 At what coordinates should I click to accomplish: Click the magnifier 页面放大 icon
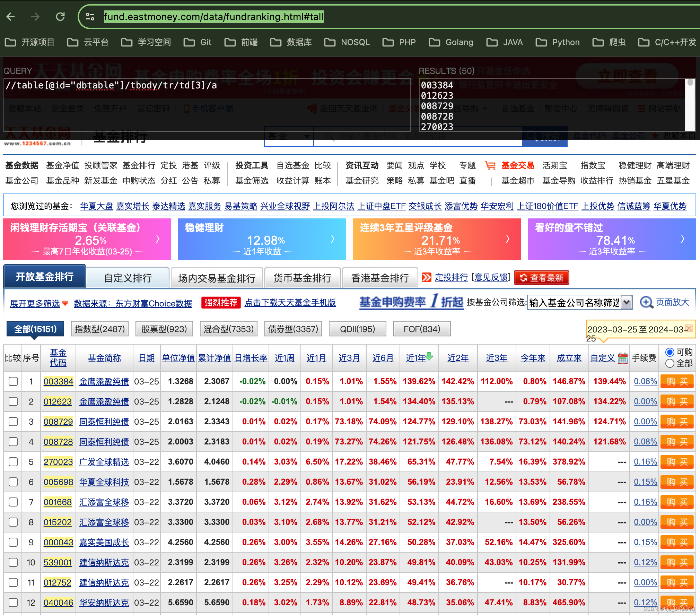tap(646, 302)
